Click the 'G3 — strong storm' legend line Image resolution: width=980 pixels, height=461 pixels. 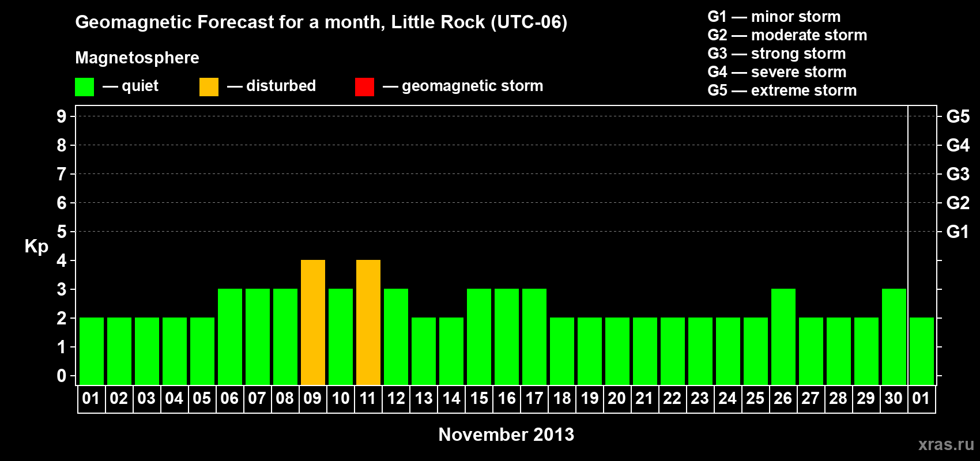[x=777, y=54]
